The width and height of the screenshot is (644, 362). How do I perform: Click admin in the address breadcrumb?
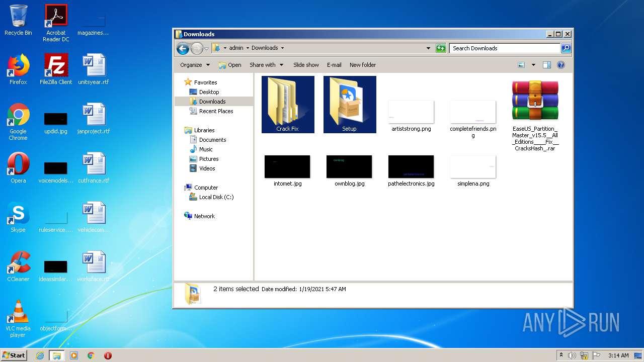pos(236,48)
